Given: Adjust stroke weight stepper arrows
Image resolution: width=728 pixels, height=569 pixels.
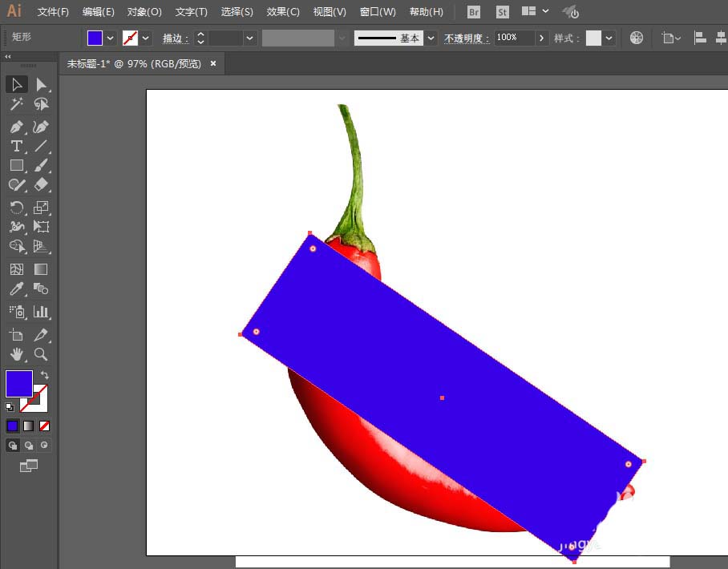Looking at the screenshot, I should pyautogui.click(x=200, y=38).
